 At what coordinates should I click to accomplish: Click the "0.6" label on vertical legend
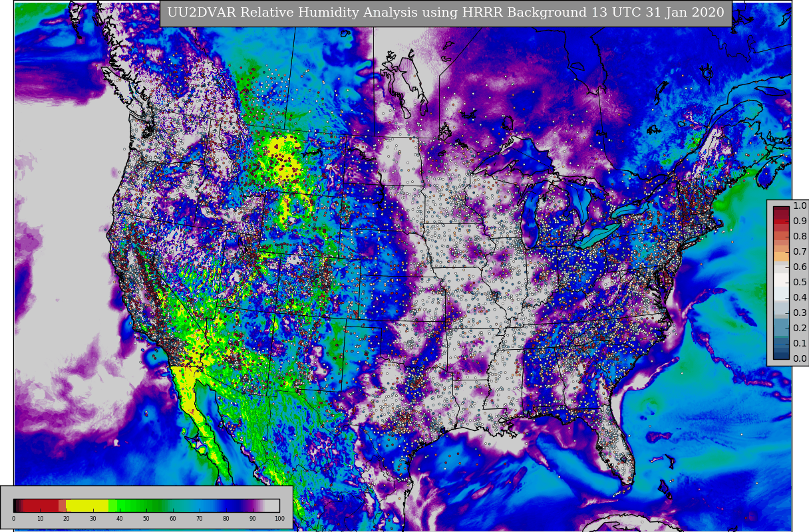coord(800,267)
